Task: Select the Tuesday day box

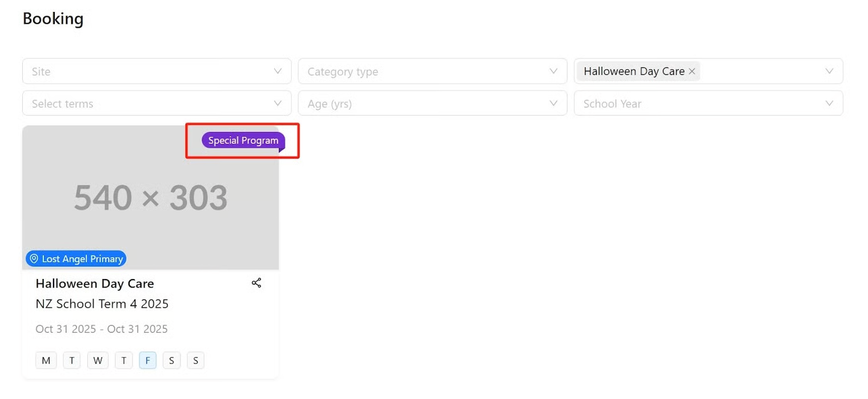Action: [72, 361]
